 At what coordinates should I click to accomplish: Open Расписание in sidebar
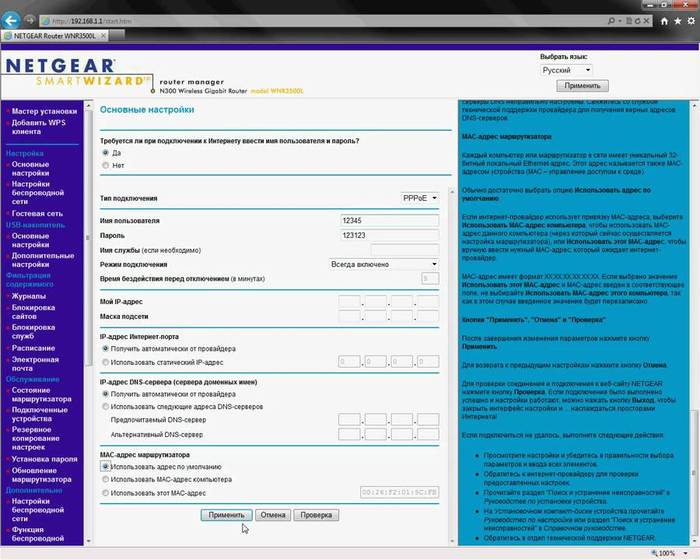click(33, 348)
